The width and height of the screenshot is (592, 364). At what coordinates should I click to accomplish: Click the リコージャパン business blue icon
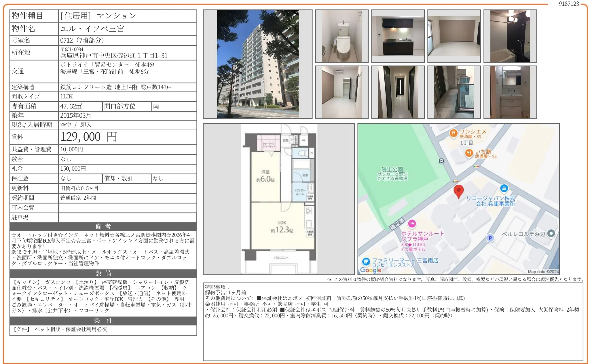click(x=504, y=188)
